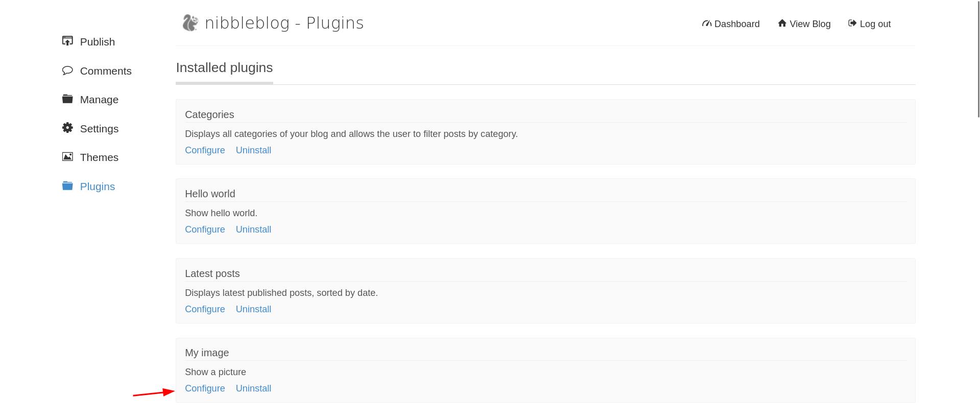
Task: Click the Themes picture icon
Action: click(x=67, y=156)
